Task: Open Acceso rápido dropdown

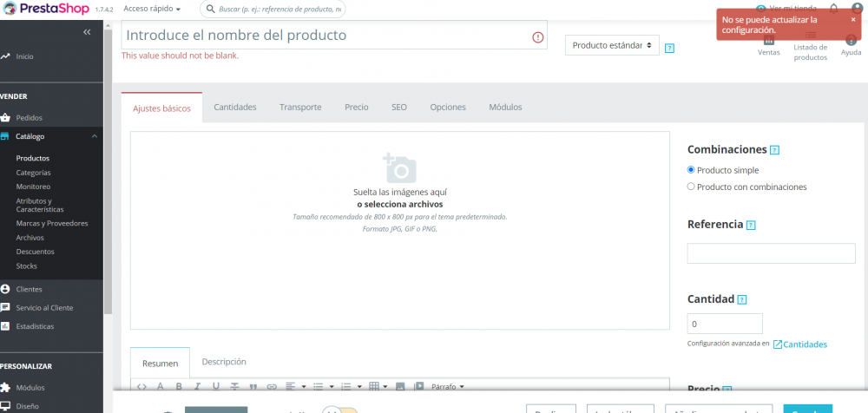Action: point(152,9)
